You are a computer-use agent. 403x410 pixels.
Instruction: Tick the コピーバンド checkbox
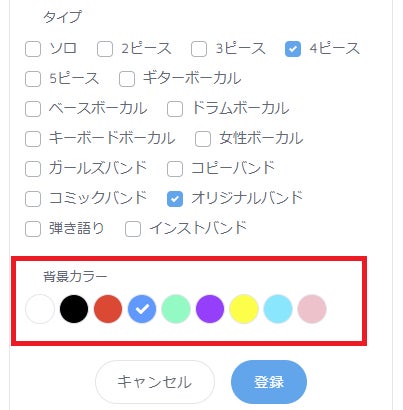coord(175,169)
